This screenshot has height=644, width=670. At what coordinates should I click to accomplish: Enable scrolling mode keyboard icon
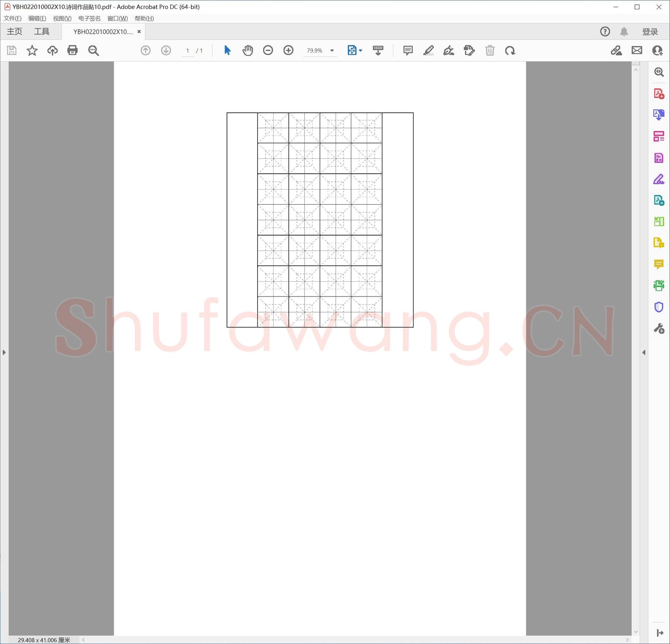378,50
